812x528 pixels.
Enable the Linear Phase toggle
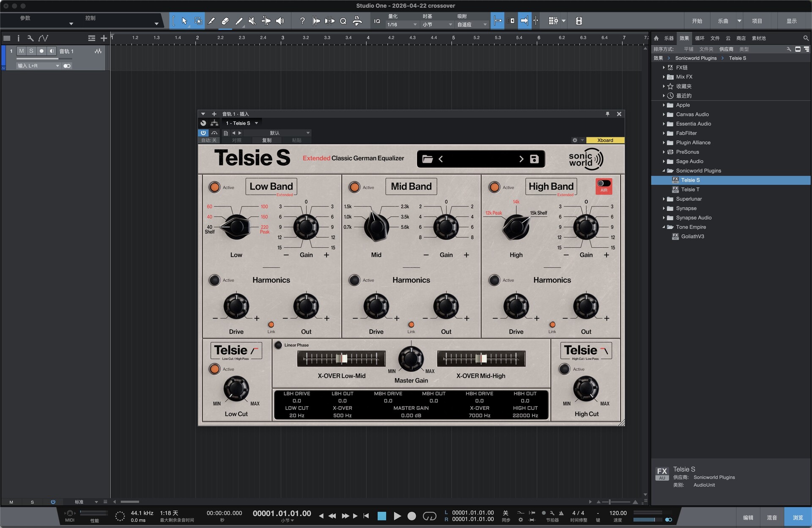pyautogui.click(x=279, y=345)
